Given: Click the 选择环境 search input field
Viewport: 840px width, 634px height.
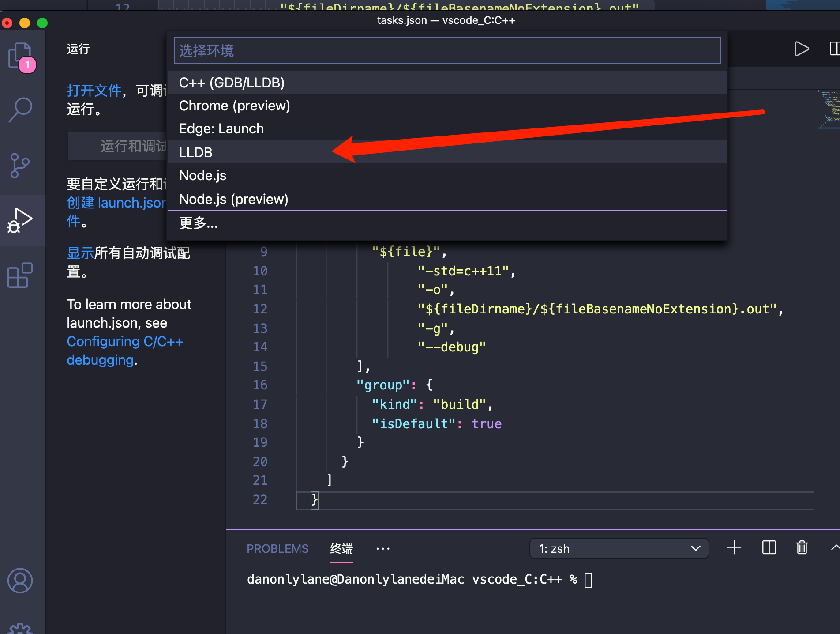Looking at the screenshot, I should coord(446,50).
